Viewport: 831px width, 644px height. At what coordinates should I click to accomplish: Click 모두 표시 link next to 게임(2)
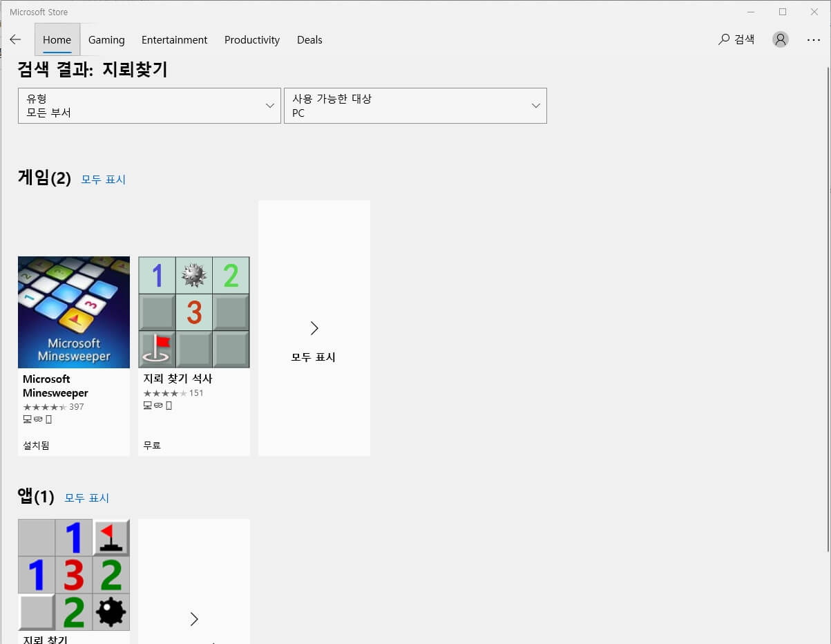(104, 180)
